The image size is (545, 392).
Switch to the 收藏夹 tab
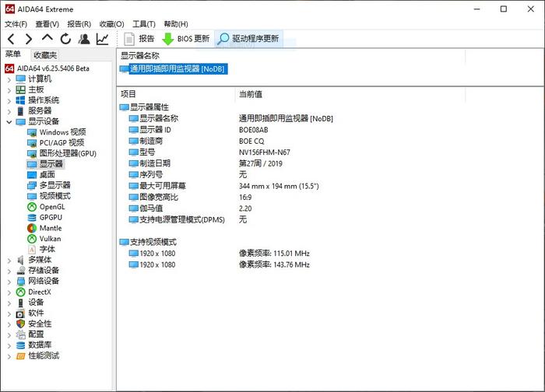(45, 55)
